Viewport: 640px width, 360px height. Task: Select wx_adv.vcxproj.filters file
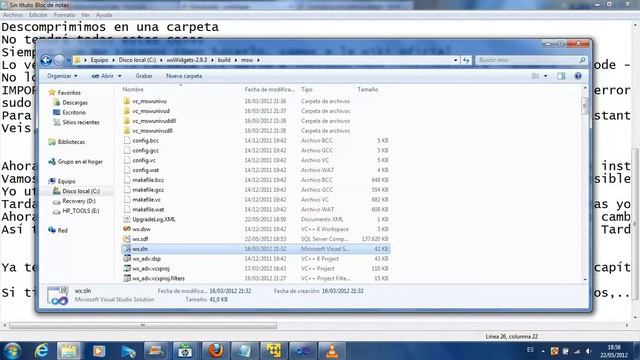coord(158,278)
